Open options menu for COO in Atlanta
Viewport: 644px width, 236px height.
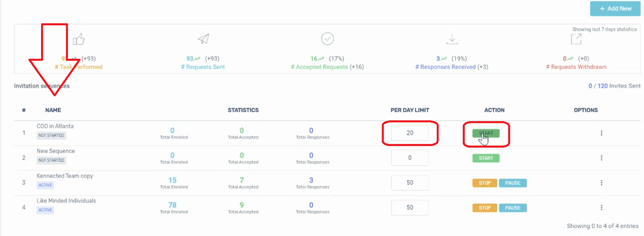[x=601, y=133]
